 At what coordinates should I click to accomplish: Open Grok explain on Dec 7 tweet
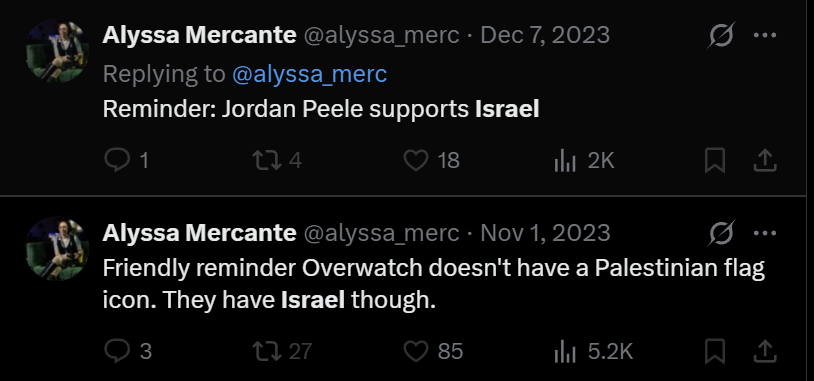(721, 35)
